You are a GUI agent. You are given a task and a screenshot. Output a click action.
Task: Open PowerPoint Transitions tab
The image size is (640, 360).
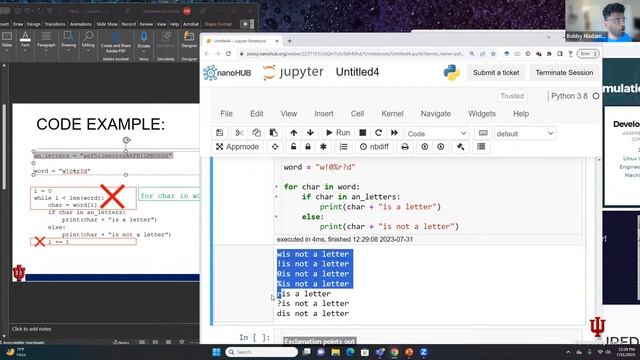[x=55, y=24]
